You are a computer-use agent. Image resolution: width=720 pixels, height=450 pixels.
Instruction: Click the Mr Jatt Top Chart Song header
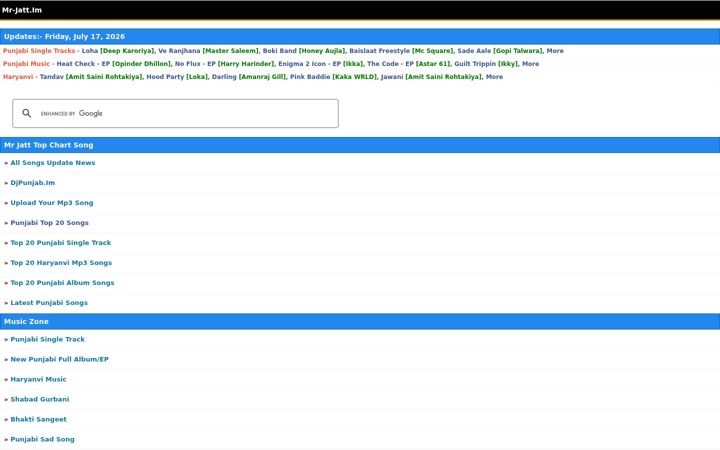tap(360, 145)
